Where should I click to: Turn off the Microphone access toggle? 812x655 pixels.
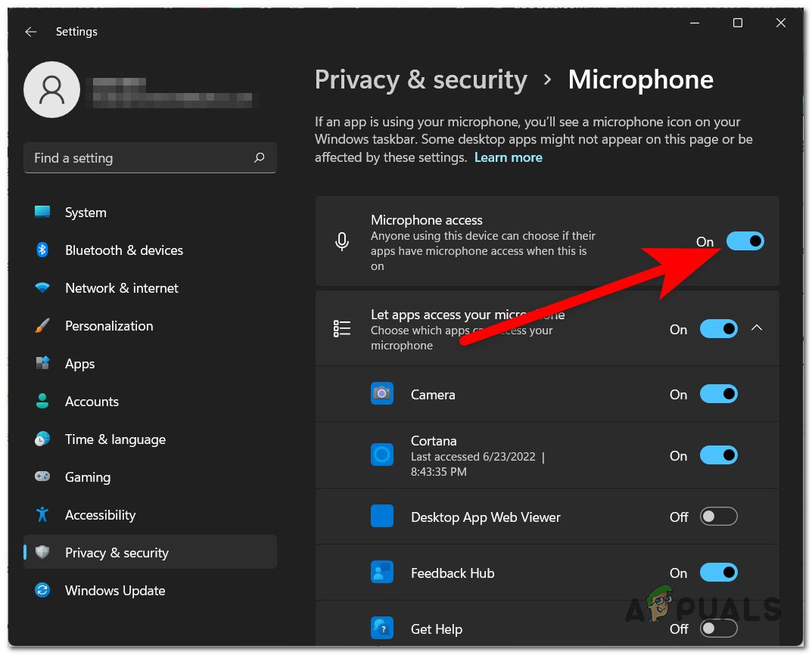click(745, 241)
